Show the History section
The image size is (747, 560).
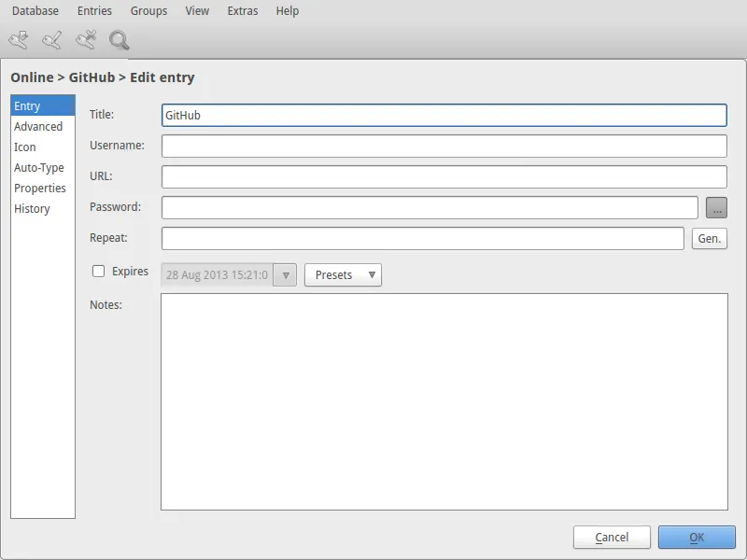tap(32, 209)
